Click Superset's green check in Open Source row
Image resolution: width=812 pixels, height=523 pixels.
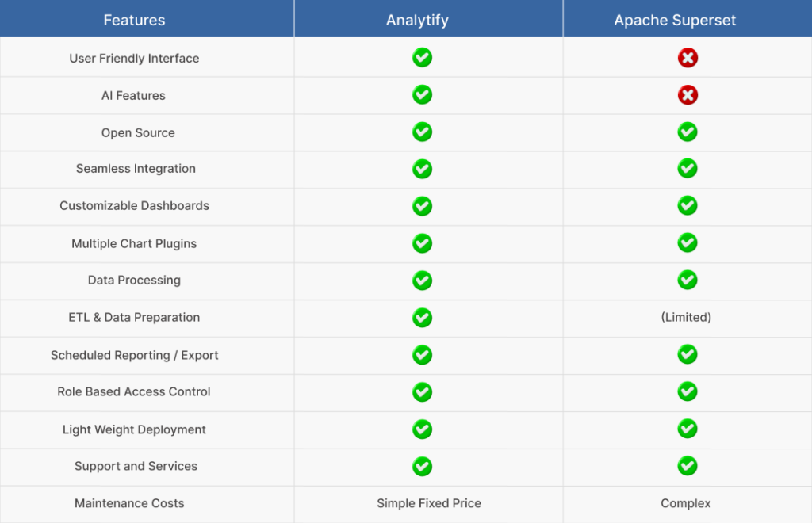688,132
